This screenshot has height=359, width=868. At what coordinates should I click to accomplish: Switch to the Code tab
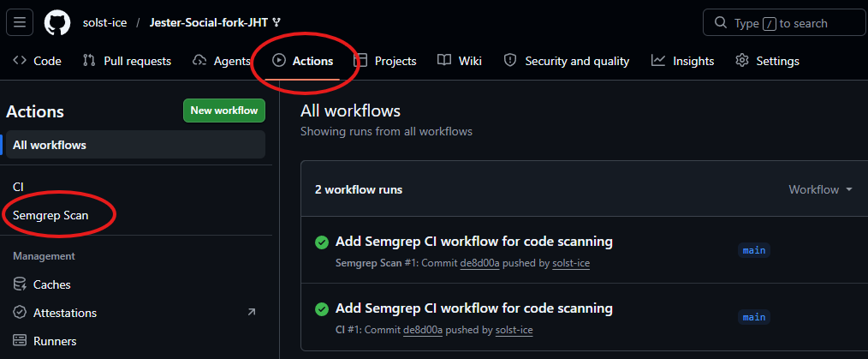point(37,61)
